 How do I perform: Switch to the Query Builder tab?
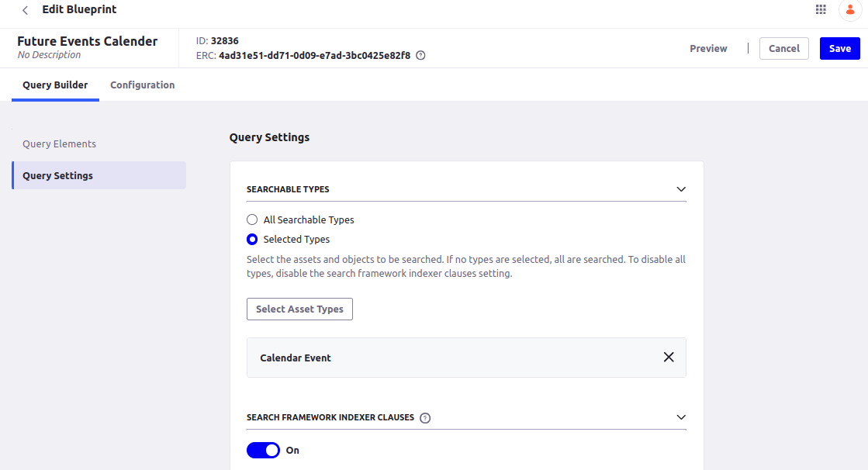pyautogui.click(x=55, y=85)
